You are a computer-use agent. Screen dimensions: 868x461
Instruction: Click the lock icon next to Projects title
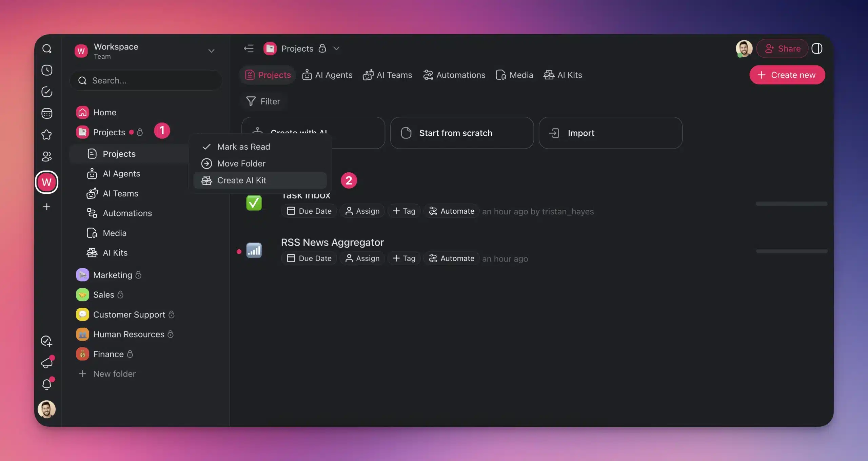[x=322, y=48]
